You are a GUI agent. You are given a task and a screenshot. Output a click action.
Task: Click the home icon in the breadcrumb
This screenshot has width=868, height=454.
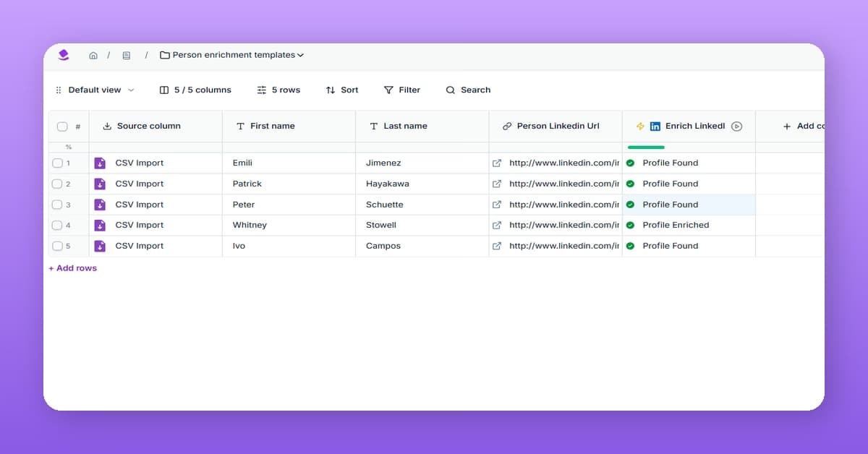pyautogui.click(x=93, y=55)
